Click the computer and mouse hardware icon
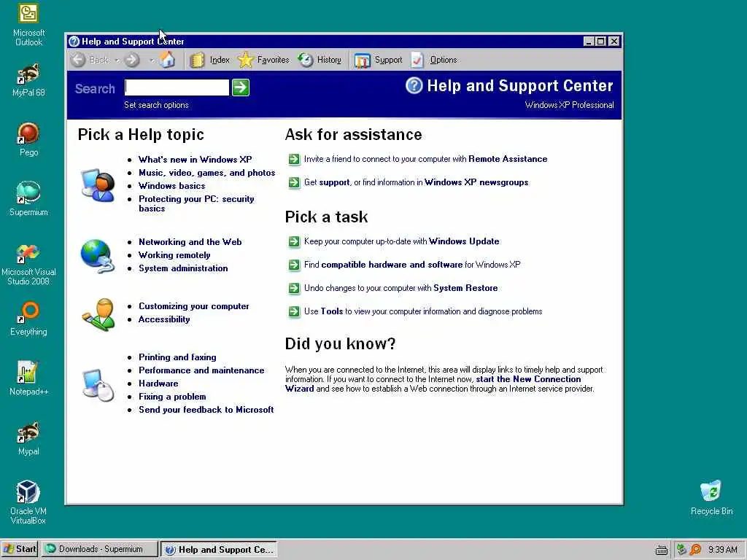The height and width of the screenshot is (560, 747). pos(98,385)
